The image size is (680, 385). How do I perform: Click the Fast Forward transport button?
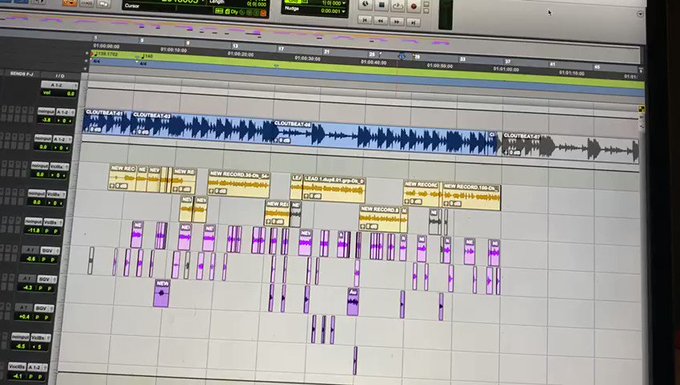click(x=397, y=21)
